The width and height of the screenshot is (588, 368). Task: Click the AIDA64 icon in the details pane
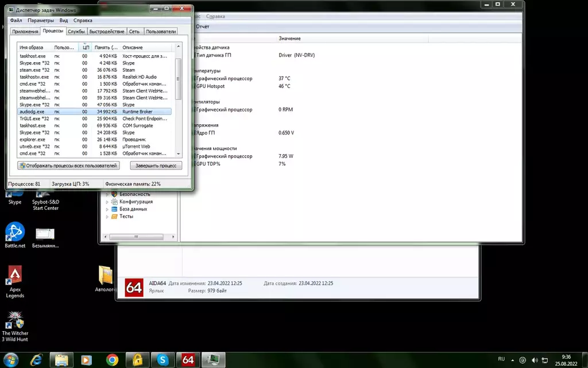point(134,287)
